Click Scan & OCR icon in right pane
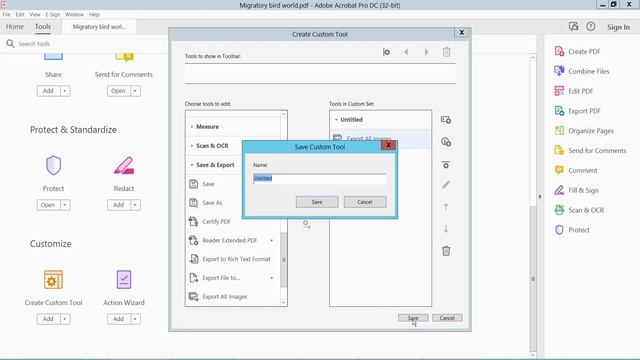This screenshot has height=360, width=640. point(559,210)
